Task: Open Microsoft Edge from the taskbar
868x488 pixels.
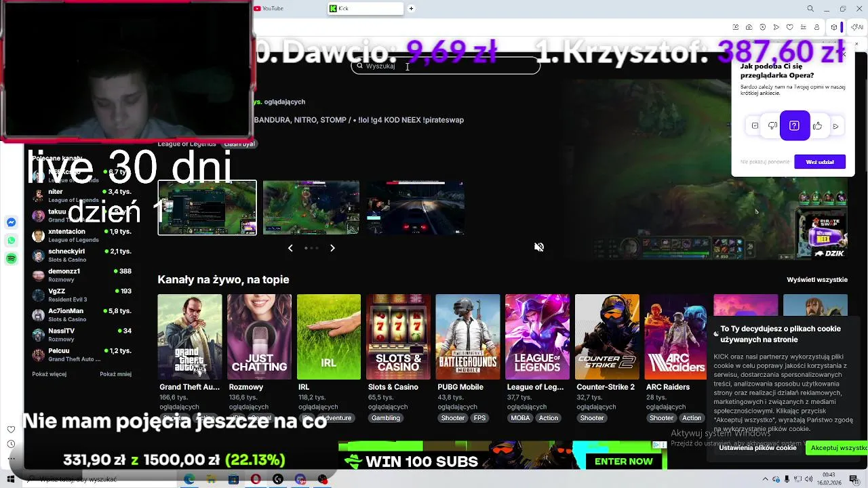Action: point(189,479)
